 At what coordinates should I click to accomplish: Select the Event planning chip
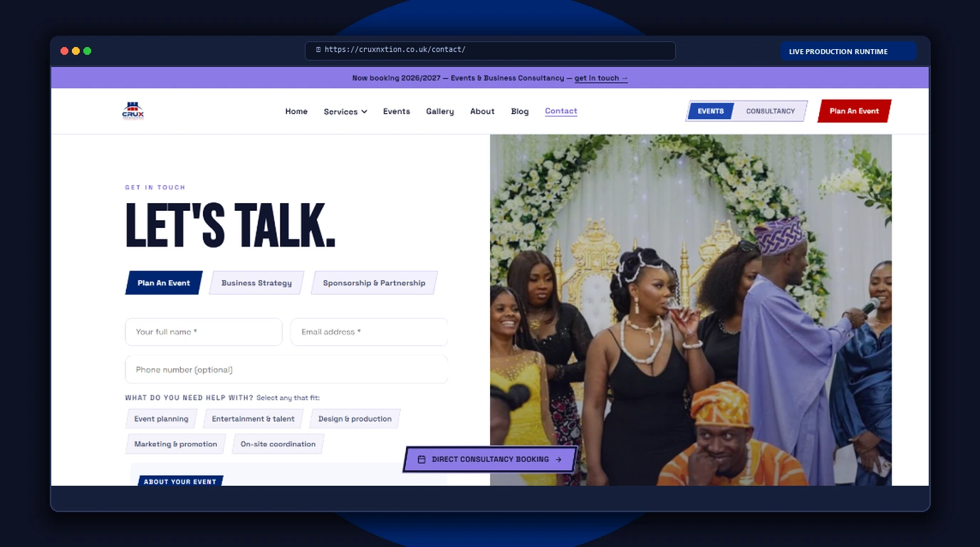[162, 419]
